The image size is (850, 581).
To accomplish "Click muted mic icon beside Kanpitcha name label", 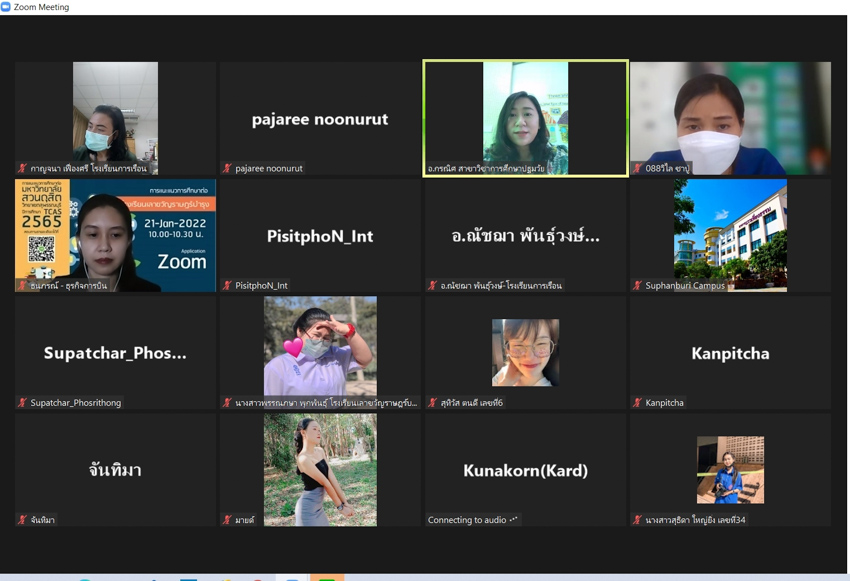I will tap(638, 403).
